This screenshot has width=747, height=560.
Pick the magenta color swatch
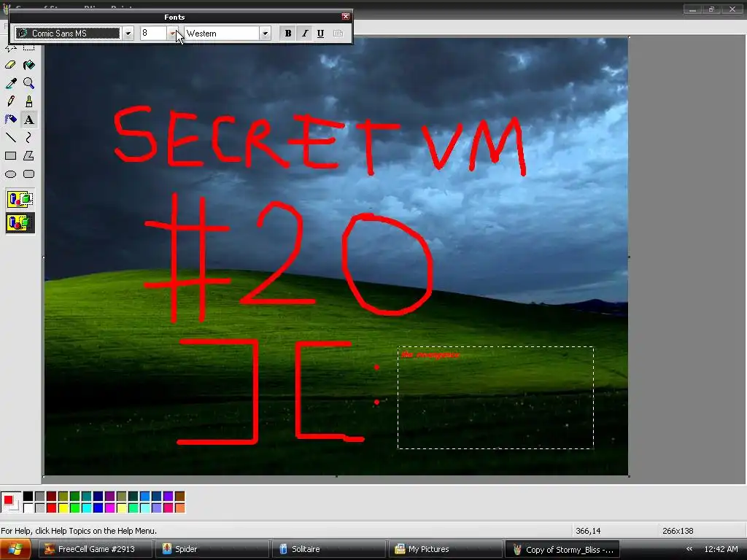point(110,508)
